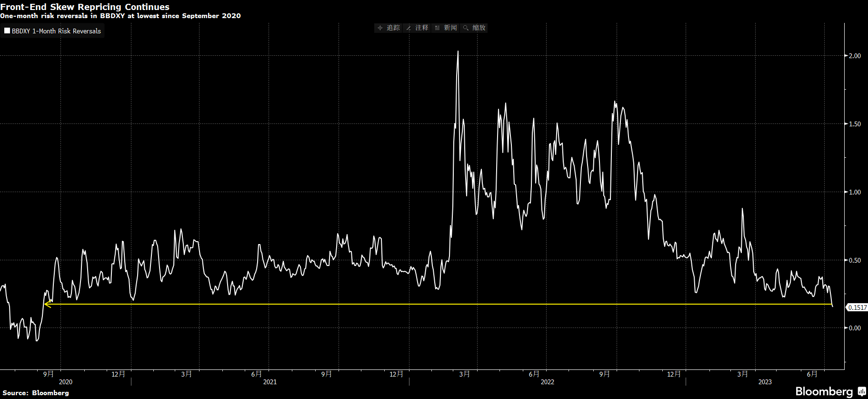Click the white BBDXY legend color swatch
This screenshot has height=399, width=868.
point(7,31)
